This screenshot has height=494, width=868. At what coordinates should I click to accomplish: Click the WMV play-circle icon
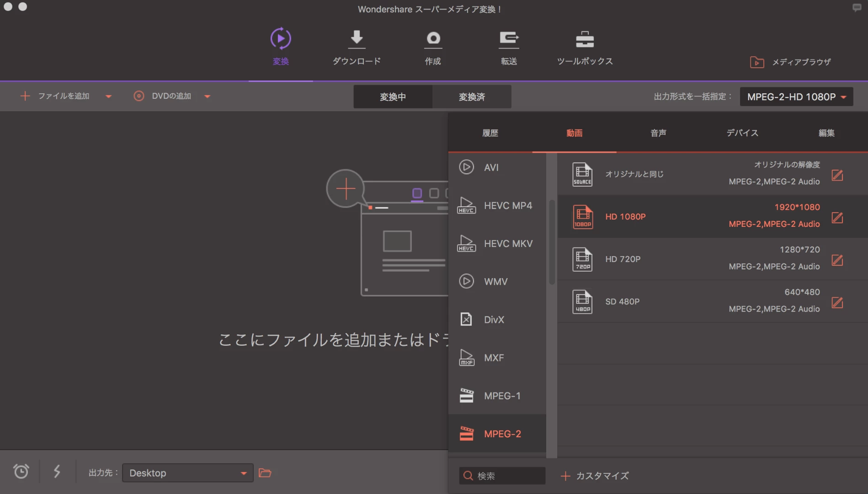[x=466, y=281]
